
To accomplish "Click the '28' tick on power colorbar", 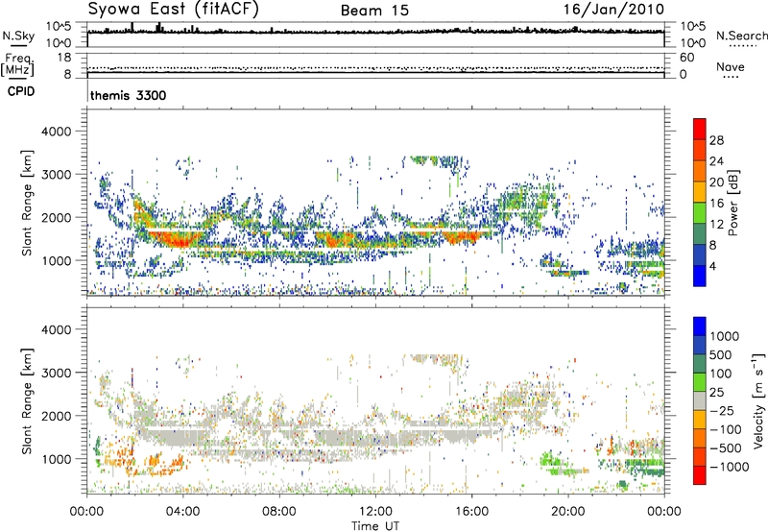I will coord(716,140).
